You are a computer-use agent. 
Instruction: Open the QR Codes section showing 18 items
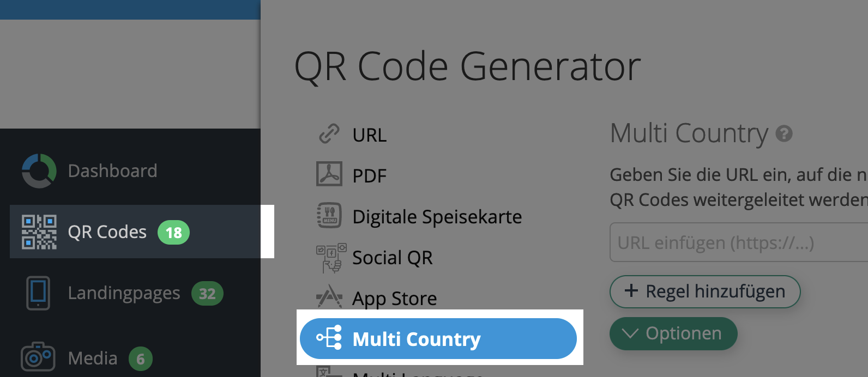(x=107, y=232)
